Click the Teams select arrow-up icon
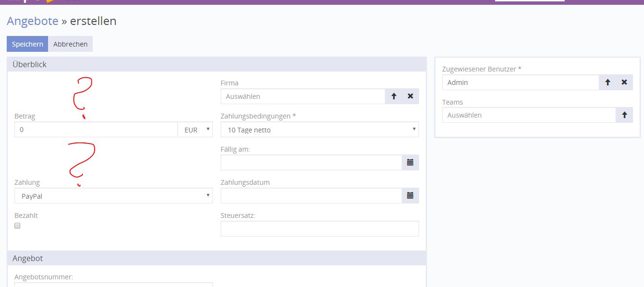Viewport: 644px width, 287px height. pyautogui.click(x=624, y=115)
